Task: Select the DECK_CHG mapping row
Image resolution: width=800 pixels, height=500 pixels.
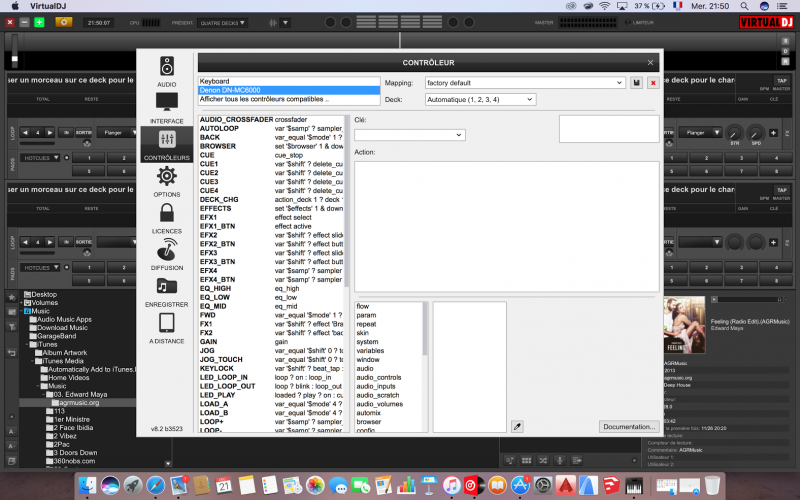Action: tap(271, 199)
